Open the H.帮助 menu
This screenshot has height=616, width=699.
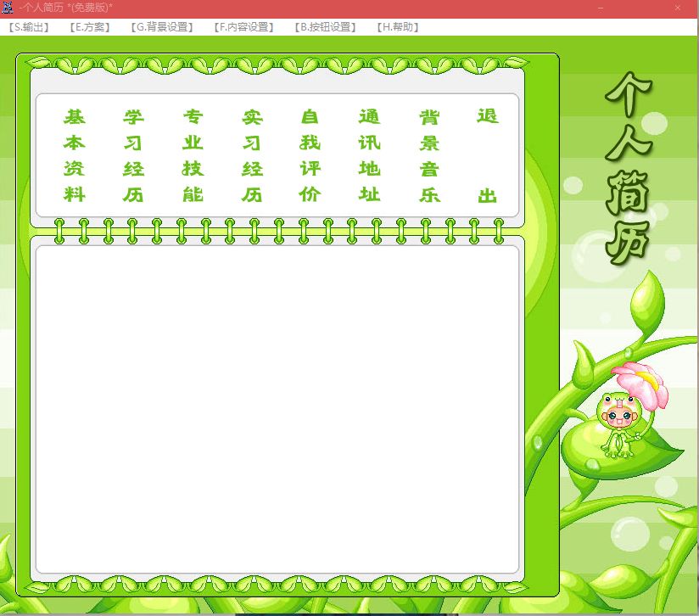pyautogui.click(x=398, y=27)
